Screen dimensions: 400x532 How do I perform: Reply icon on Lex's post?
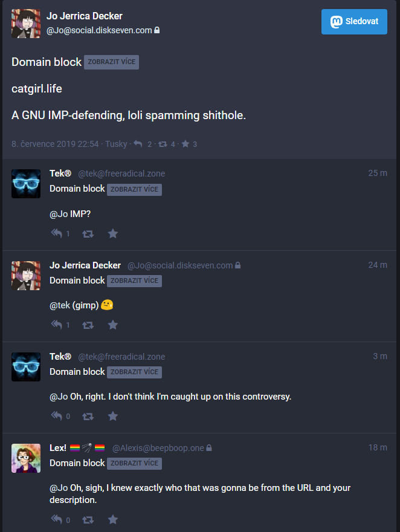click(x=57, y=519)
